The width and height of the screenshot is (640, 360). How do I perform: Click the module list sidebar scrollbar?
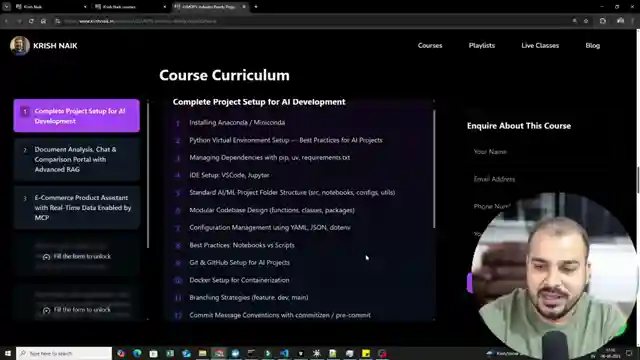(148, 176)
